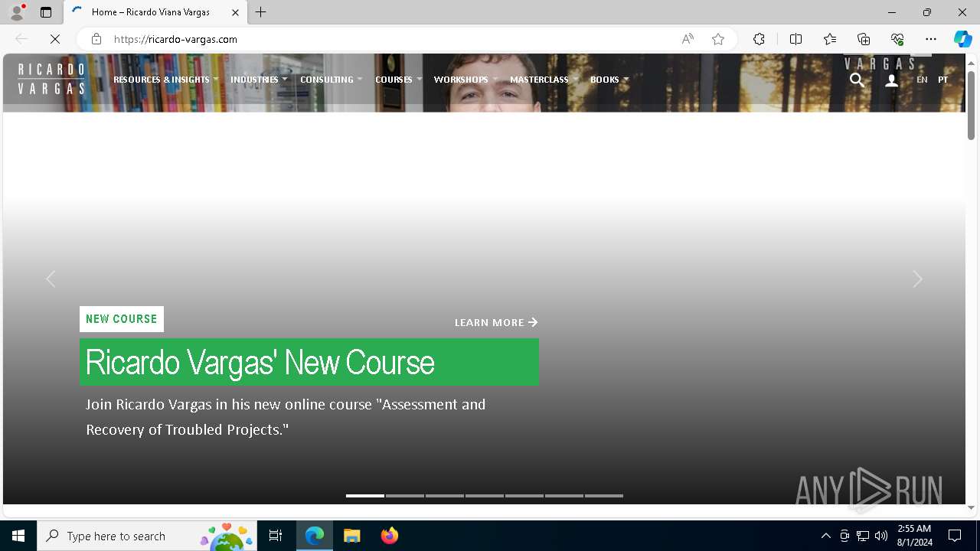The height and width of the screenshot is (551, 980).
Task: Click the Windows search box
Action: (x=146, y=536)
